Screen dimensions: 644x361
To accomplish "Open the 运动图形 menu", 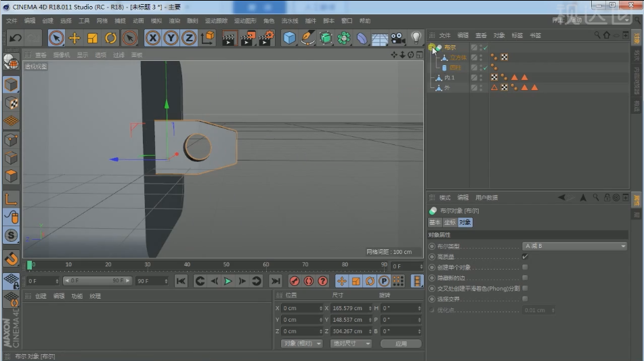I will click(x=245, y=20).
